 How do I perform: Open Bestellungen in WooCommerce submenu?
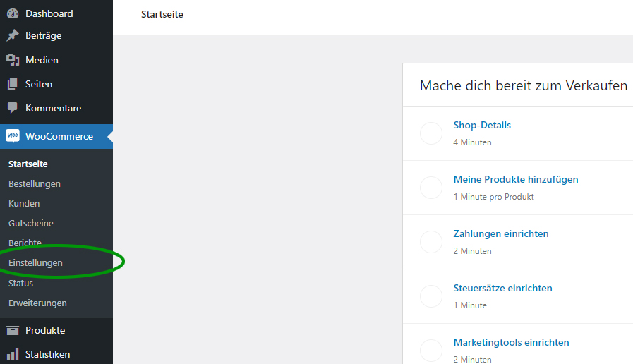pos(35,183)
